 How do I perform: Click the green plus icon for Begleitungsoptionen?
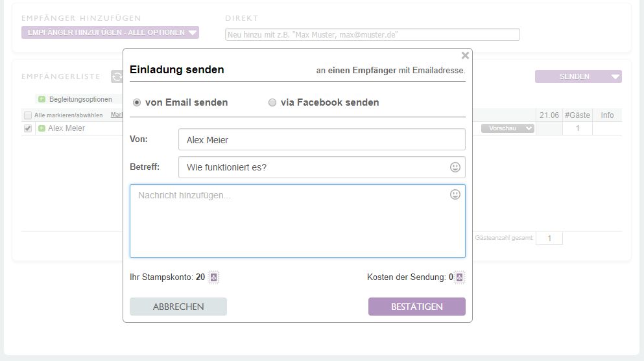click(x=42, y=99)
